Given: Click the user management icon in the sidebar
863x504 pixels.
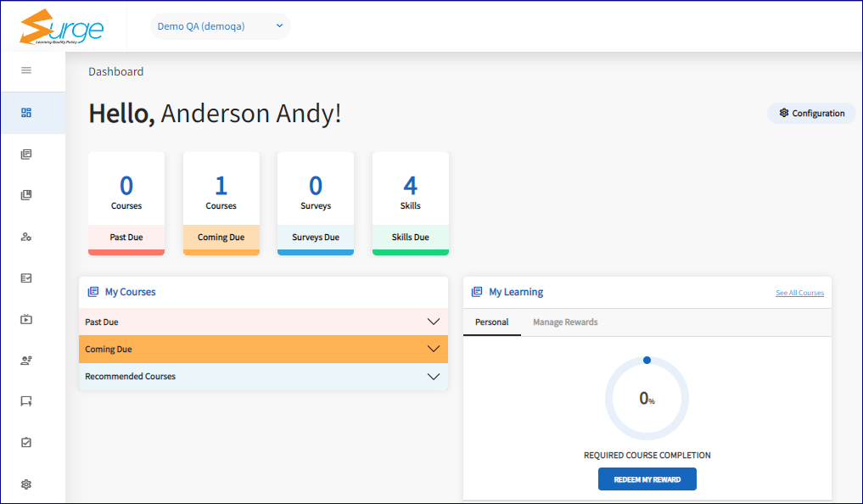Looking at the screenshot, I should (25, 236).
